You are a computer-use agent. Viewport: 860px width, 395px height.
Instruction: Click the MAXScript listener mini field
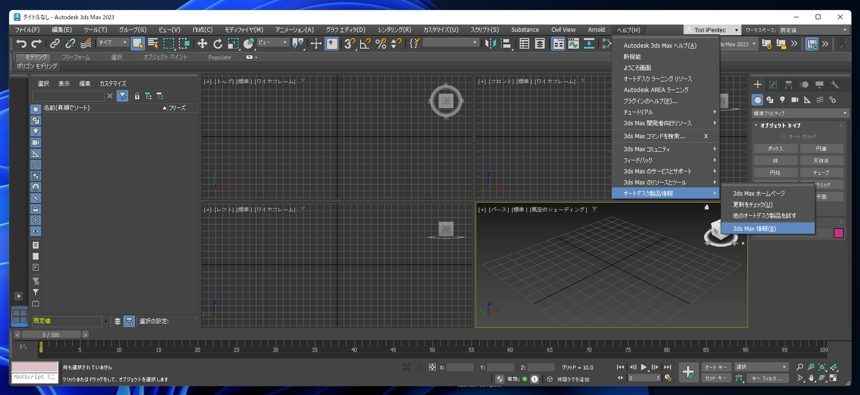click(x=35, y=377)
